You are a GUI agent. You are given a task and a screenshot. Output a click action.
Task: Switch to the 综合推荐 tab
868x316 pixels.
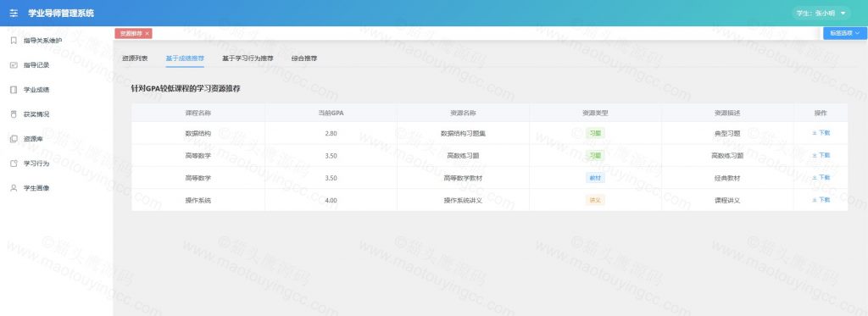[x=304, y=58]
